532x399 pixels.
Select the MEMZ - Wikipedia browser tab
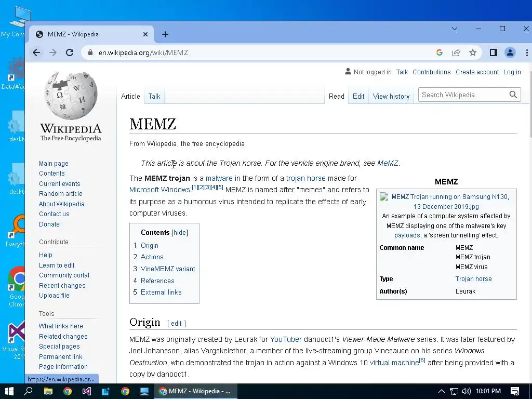point(91,34)
